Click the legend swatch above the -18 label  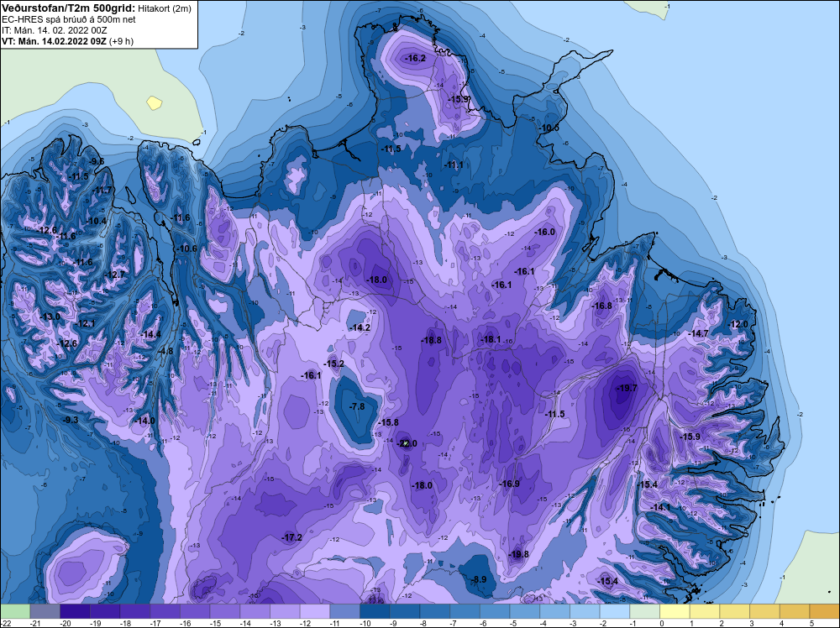coord(135,611)
